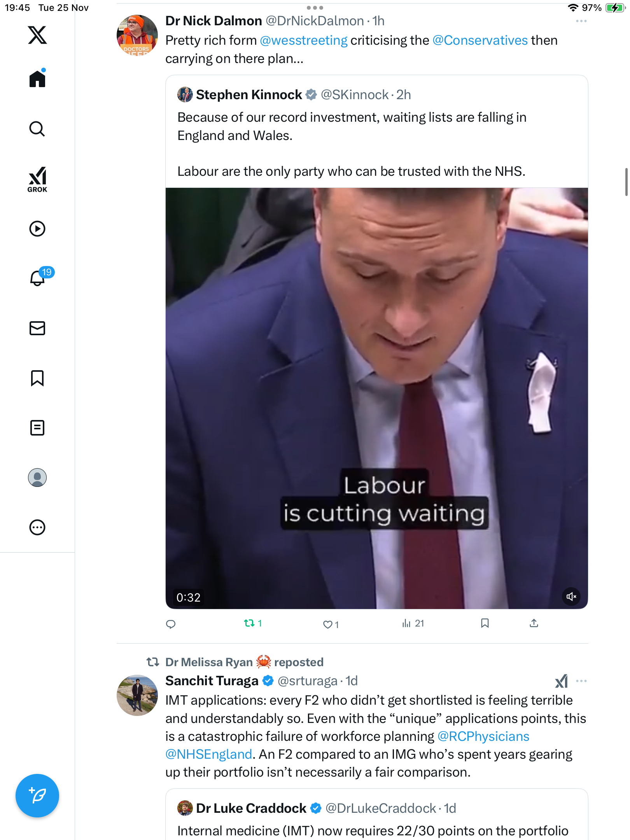Expand the sidebar More menu

(x=37, y=527)
